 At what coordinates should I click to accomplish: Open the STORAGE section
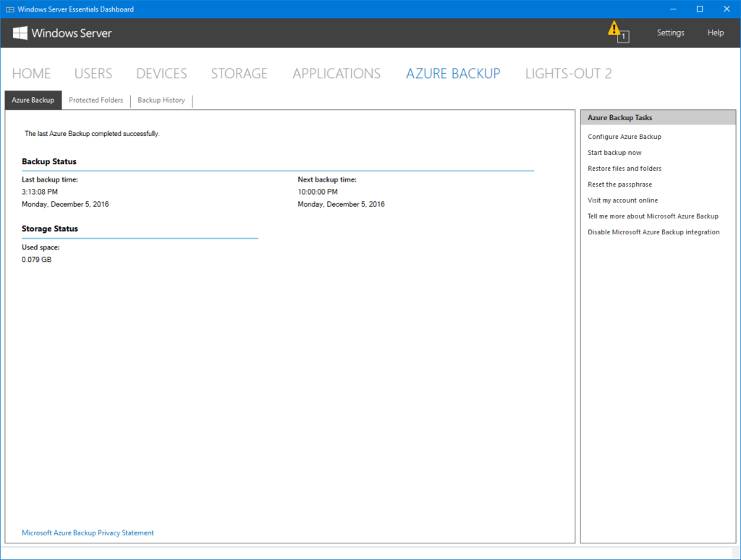point(239,73)
